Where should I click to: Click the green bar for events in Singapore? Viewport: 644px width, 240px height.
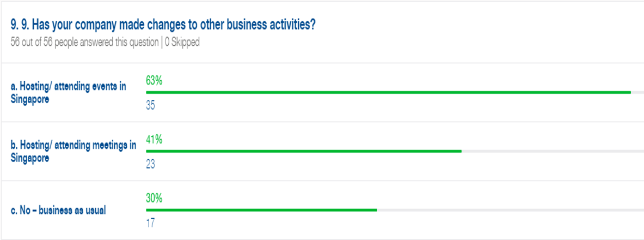(388, 92)
